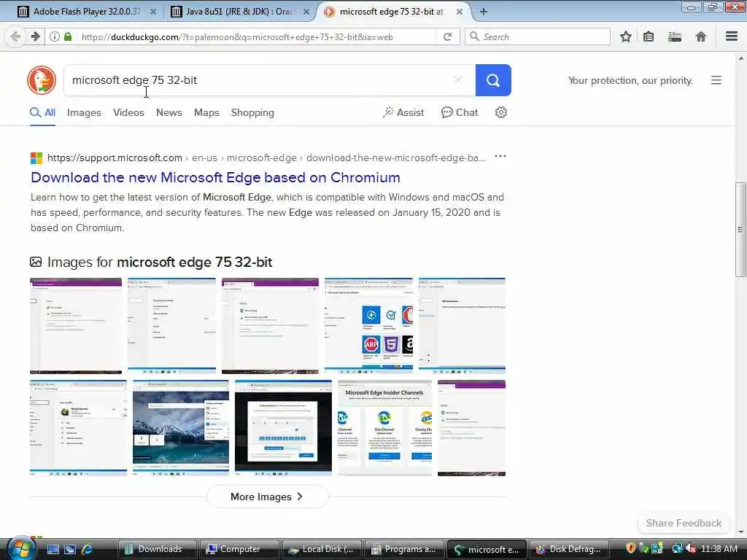This screenshot has width=747, height=560.
Task: Open Download the new Microsoft Edge link
Action: pos(215,177)
